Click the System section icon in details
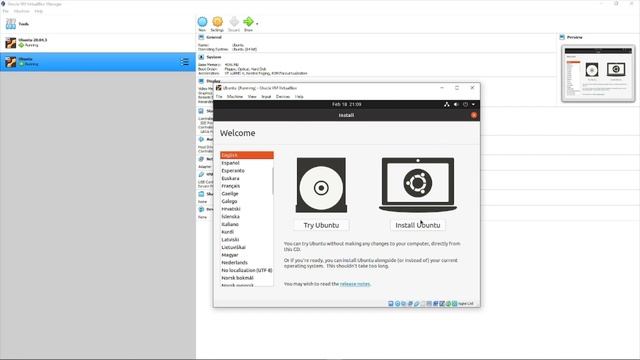The width and height of the screenshot is (640, 360). click(x=201, y=57)
